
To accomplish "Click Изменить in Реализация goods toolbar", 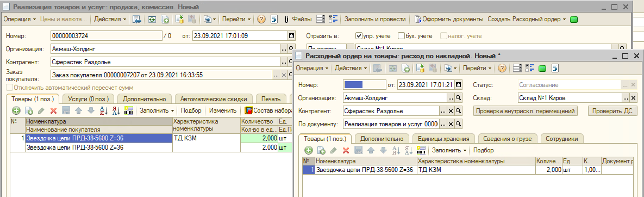I will point(223,110).
